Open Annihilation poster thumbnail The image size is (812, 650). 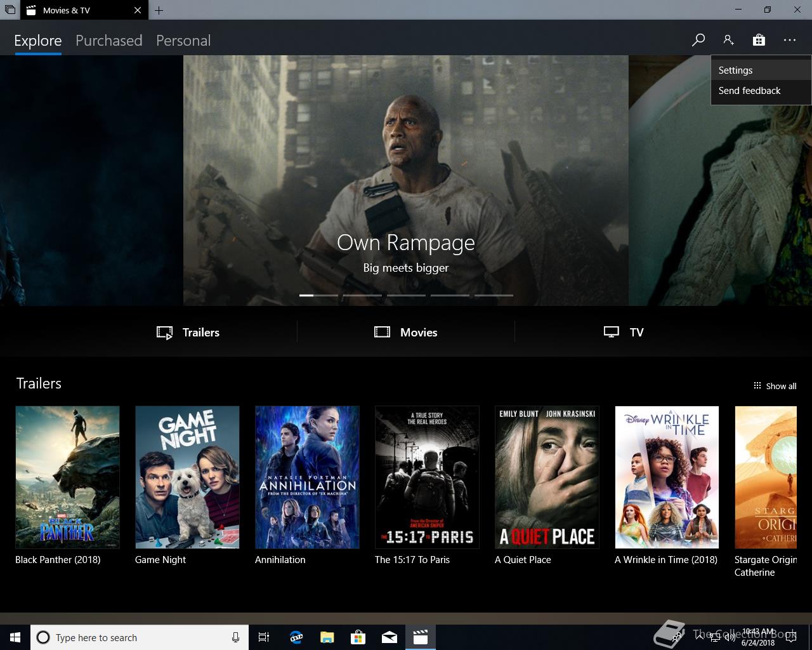pos(307,477)
